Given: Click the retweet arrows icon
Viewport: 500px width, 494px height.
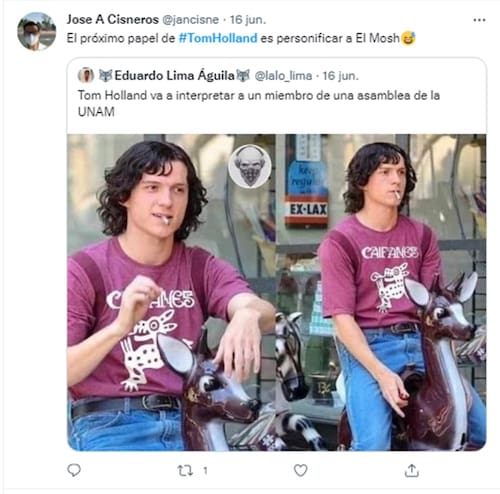Looking at the screenshot, I should (185, 471).
